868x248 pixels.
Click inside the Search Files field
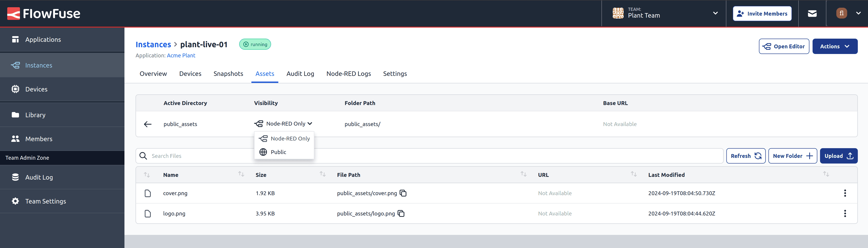(202, 155)
